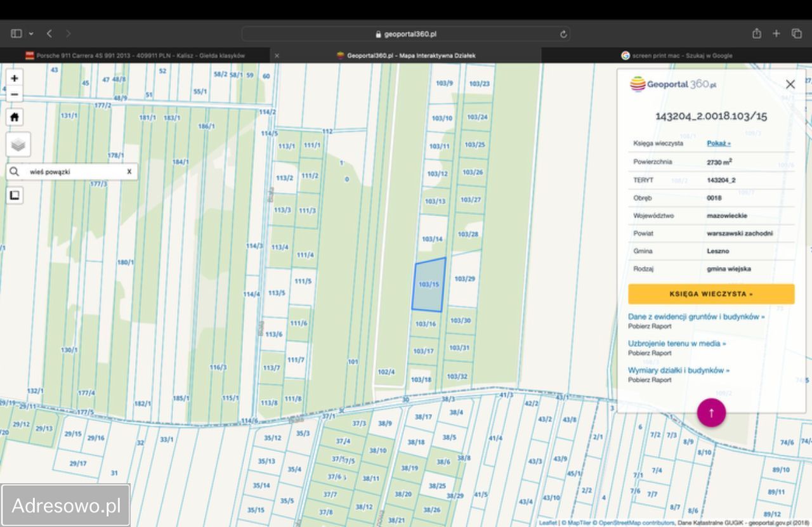Expand the sidebar dropdown chevron
This screenshot has width=812, height=527.
(30, 34)
